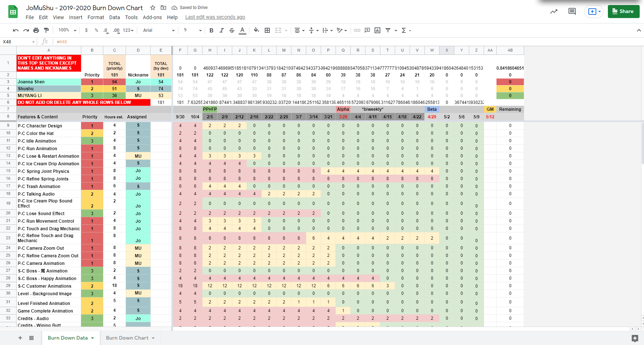The image size is (644, 345).
Task: Open the number format 123 dropdown
Action: (x=128, y=30)
